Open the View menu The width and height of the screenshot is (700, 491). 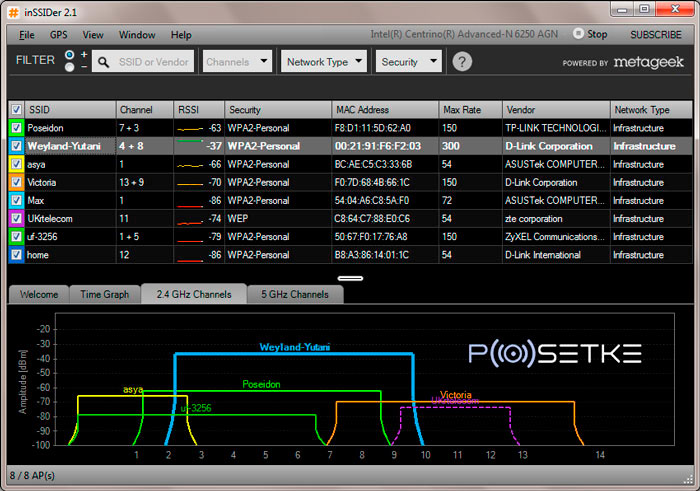click(x=93, y=35)
